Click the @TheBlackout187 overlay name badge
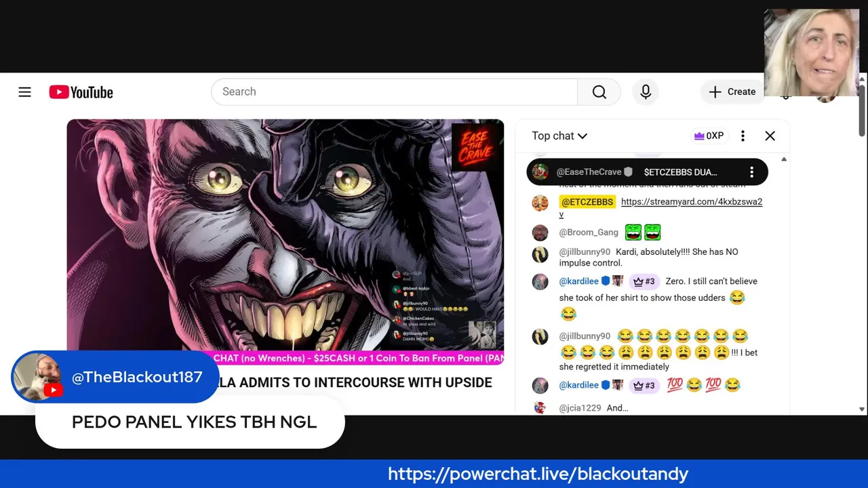Viewport: 868px width, 488px height. tap(115, 377)
